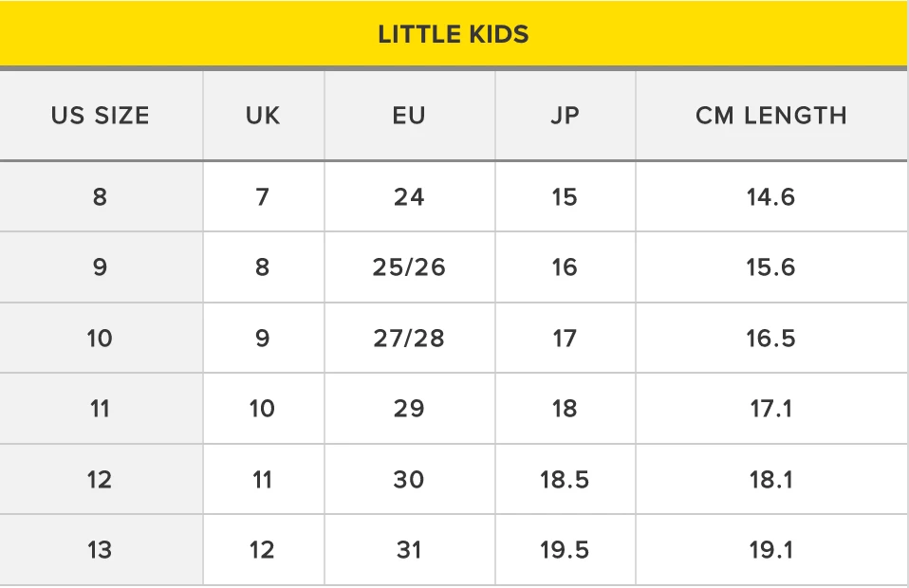909x588 pixels.
Task: Click US size 10 cell
Action: tap(101, 339)
